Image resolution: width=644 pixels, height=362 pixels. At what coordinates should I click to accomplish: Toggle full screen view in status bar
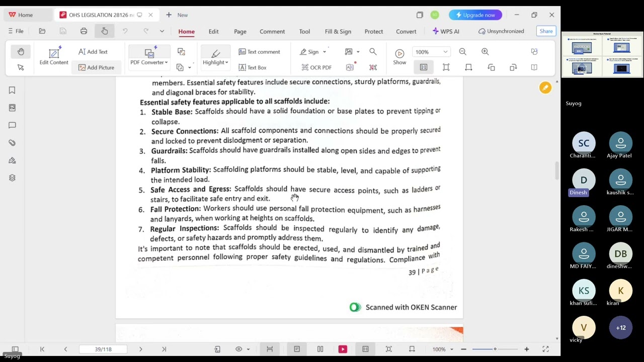point(545,349)
